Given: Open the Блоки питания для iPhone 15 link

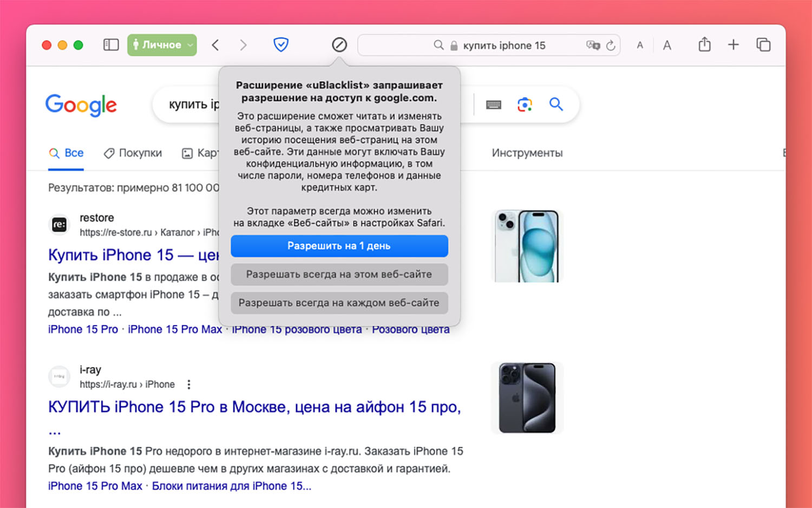Looking at the screenshot, I should tap(232, 486).
